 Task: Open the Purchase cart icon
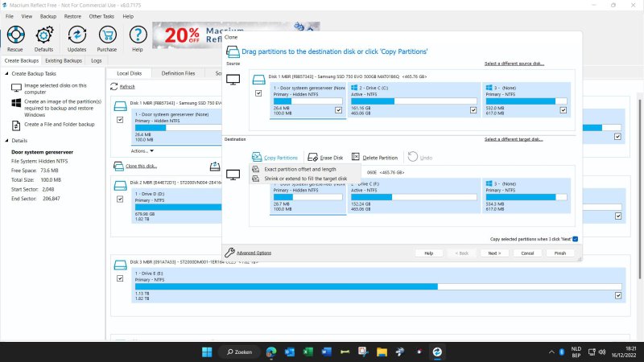pyautogui.click(x=107, y=35)
